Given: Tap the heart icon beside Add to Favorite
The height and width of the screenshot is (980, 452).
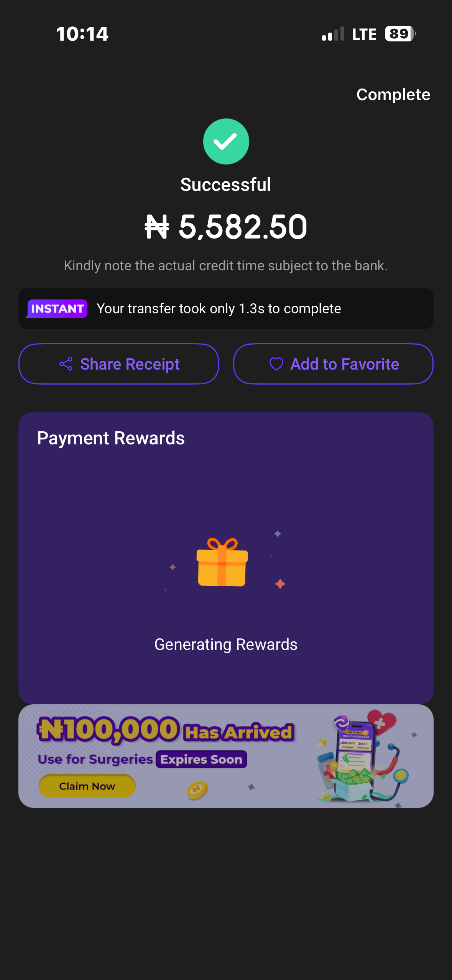Looking at the screenshot, I should pyautogui.click(x=276, y=364).
